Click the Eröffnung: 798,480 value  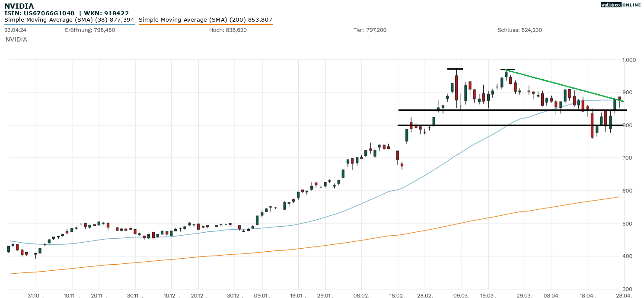pos(90,30)
